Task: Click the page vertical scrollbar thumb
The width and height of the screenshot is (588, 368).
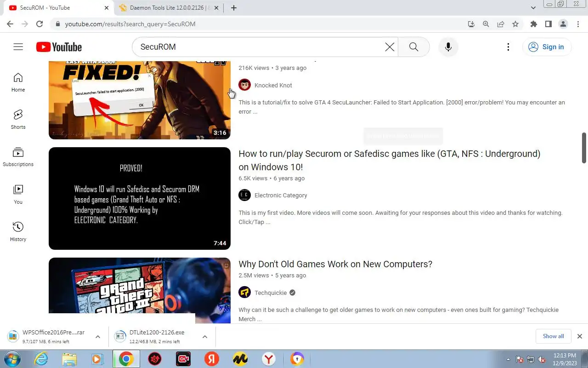Action: (584, 148)
